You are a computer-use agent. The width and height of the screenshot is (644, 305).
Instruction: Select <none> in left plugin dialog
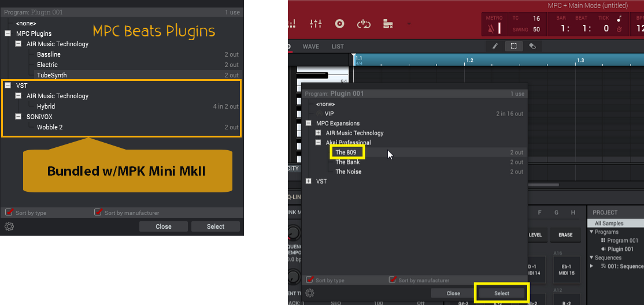[26, 24]
